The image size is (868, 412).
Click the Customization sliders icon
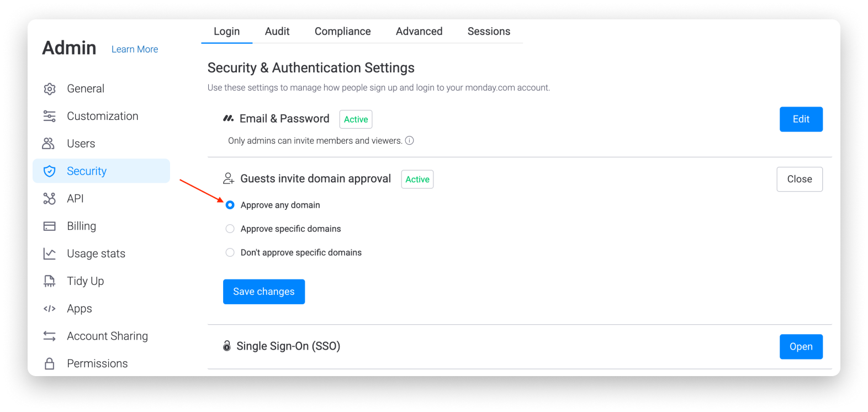(50, 116)
